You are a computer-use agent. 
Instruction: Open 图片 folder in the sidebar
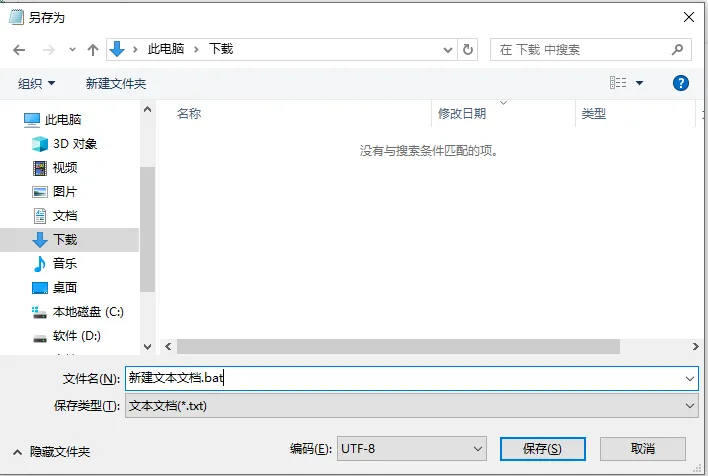55,192
